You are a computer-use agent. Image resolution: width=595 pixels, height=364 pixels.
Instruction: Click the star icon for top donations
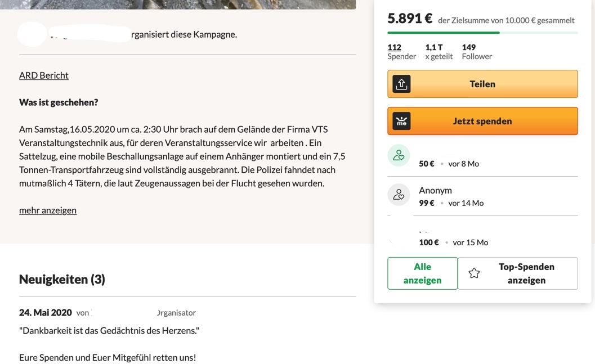click(x=474, y=273)
